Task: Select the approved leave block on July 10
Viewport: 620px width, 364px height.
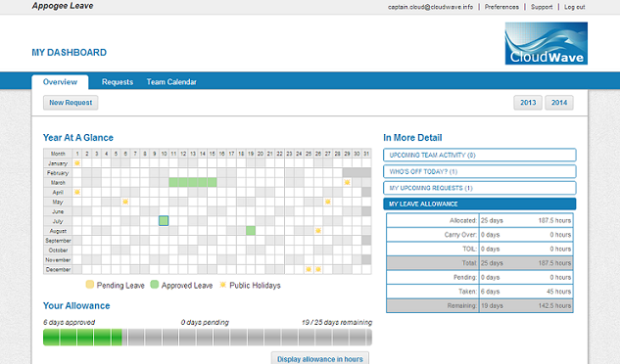Action: 164,221
